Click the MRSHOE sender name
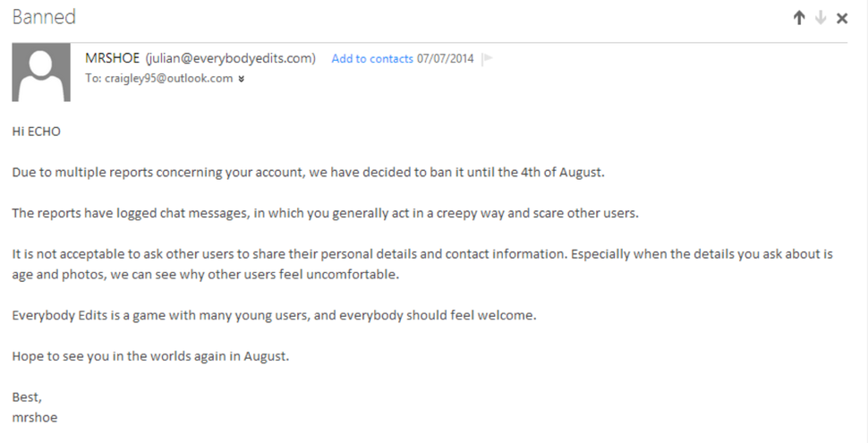 click(113, 58)
